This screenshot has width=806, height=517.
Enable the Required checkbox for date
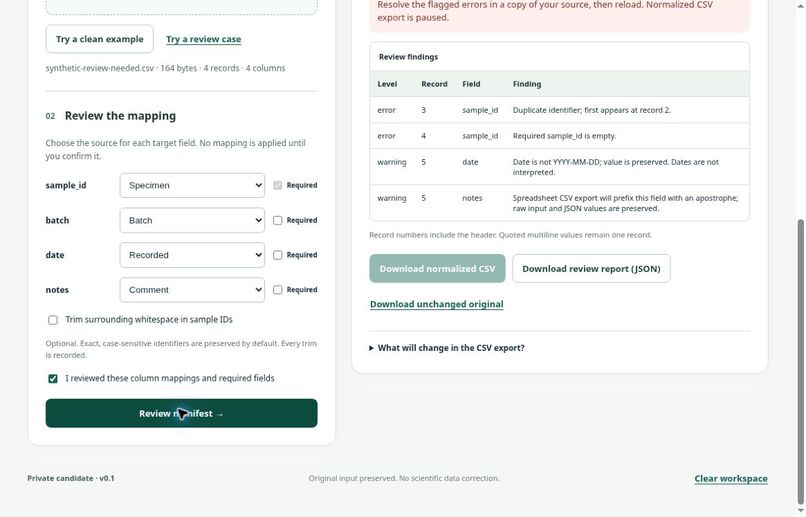click(x=278, y=255)
